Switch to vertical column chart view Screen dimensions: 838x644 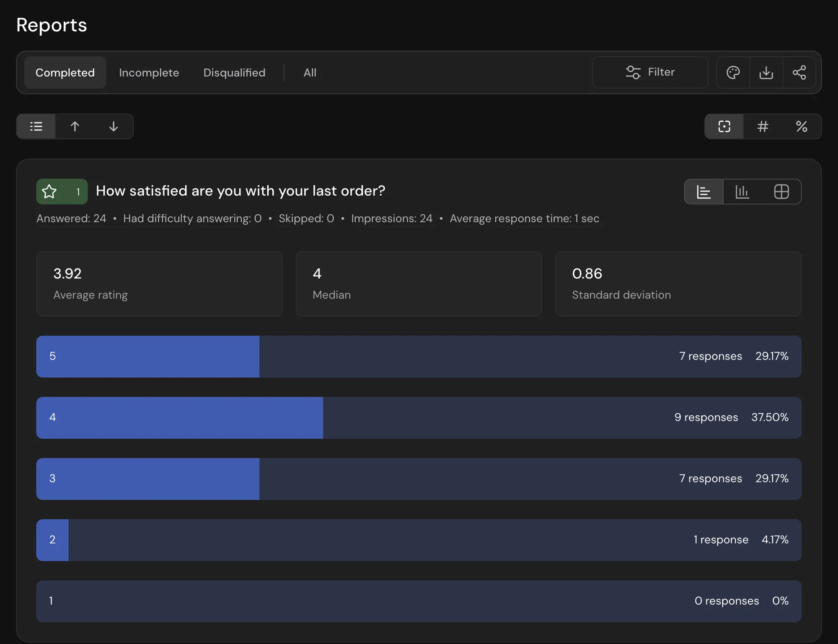(x=742, y=192)
